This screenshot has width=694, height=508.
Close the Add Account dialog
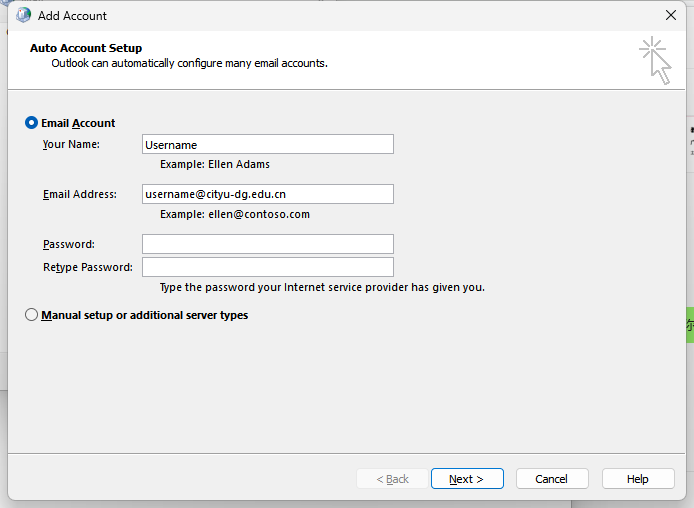tap(671, 15)
